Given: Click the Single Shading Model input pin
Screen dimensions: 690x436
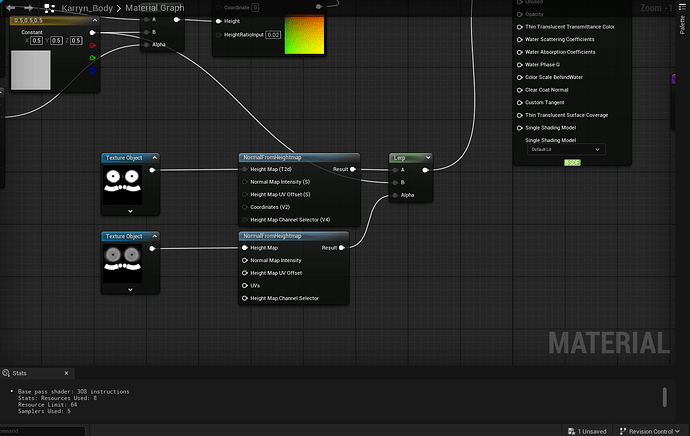Looking at the screenshot, I should click(520, 128).
